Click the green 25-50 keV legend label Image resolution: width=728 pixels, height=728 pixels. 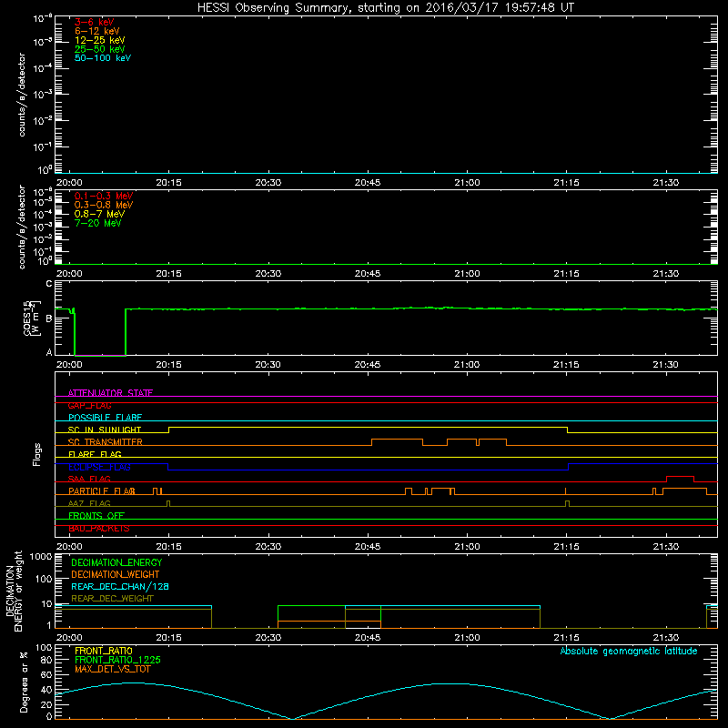[100, 49]
